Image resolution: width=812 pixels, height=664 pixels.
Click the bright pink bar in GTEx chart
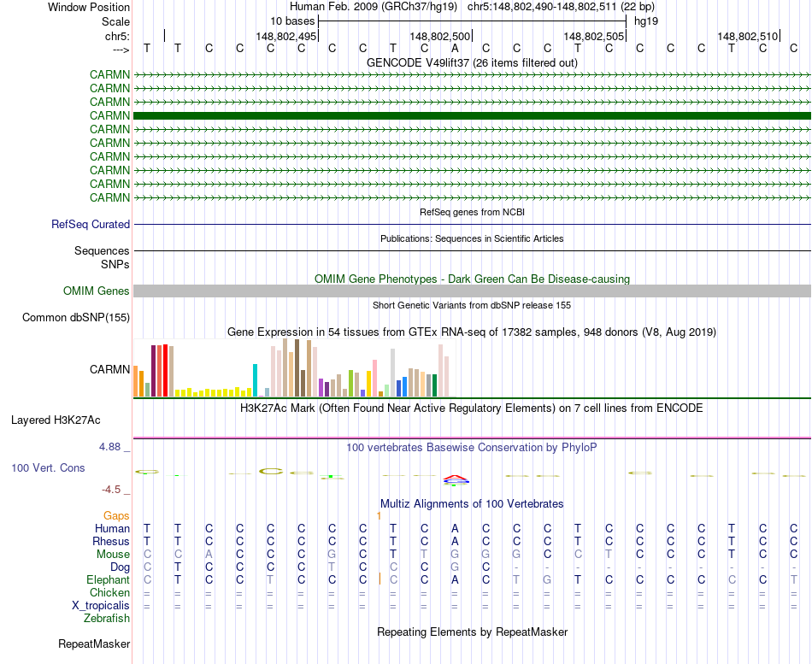pyautogui.click(x=374, y=378)
